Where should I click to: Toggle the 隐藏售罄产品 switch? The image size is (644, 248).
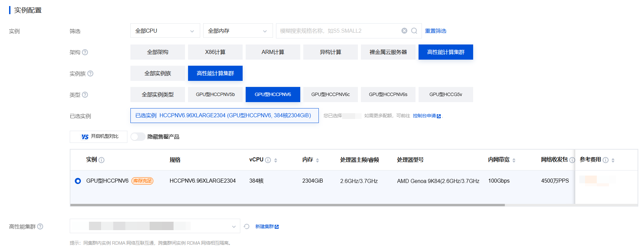point(138,137)
